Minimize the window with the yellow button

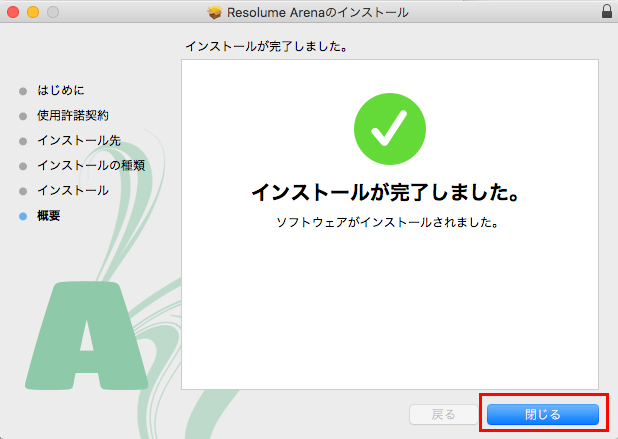[33, 12]
